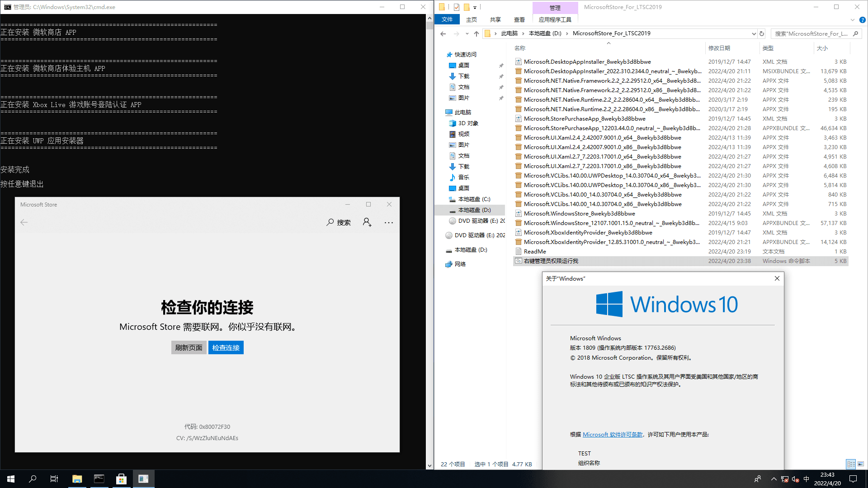Select 网络 in the navigation pane
Viewport: 868px width, 488px height.
pos(460,264)
